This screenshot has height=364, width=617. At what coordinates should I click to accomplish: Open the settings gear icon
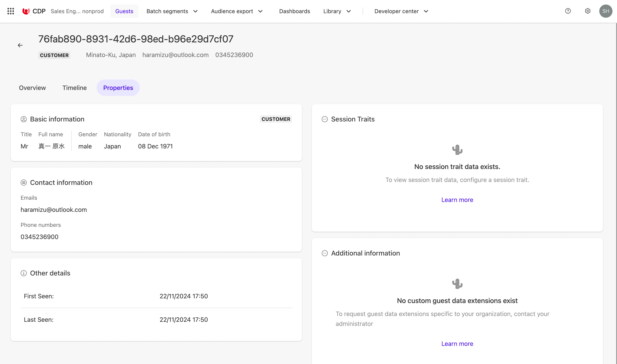point(587,11)
